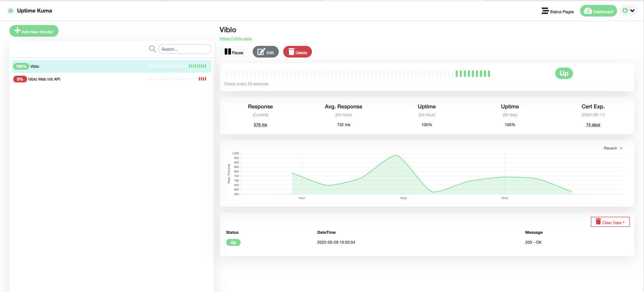Click the Uptime Kuma logo icon
644x292 pixels.
[11, 11]
